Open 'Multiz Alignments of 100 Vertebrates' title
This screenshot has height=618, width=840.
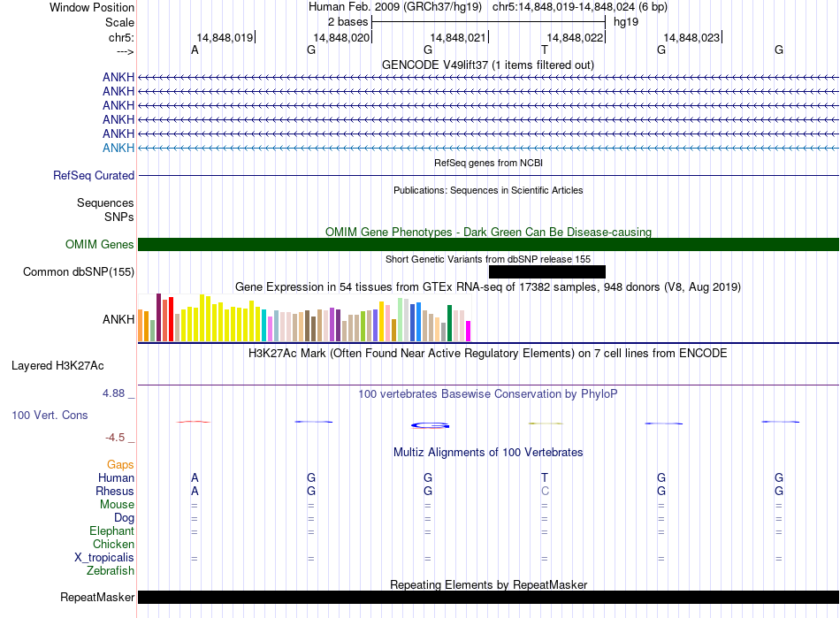(488, 452)
